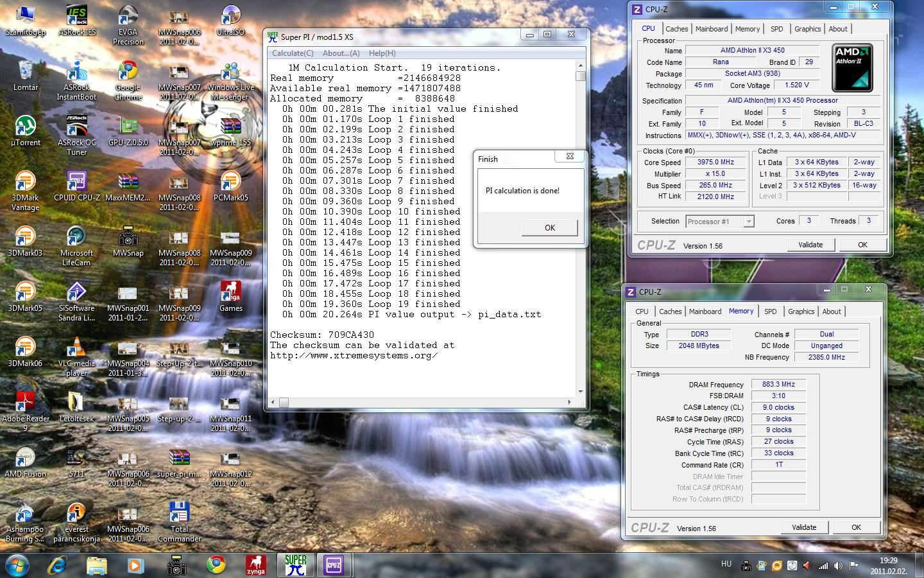Open Games desktop shortcut

230,297
